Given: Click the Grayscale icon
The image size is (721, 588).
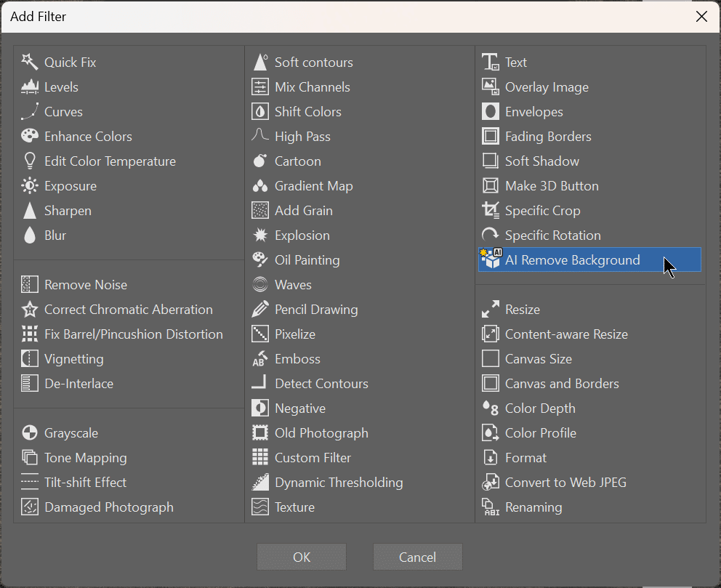Looking at the screenshot, I should click(30, 432).
